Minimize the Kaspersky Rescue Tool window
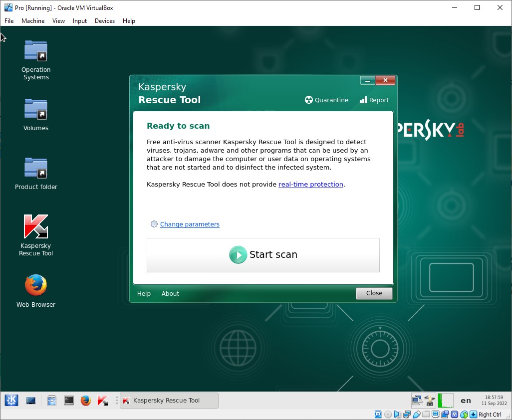This screenshot has width=512, height=420. click(368, 80)
